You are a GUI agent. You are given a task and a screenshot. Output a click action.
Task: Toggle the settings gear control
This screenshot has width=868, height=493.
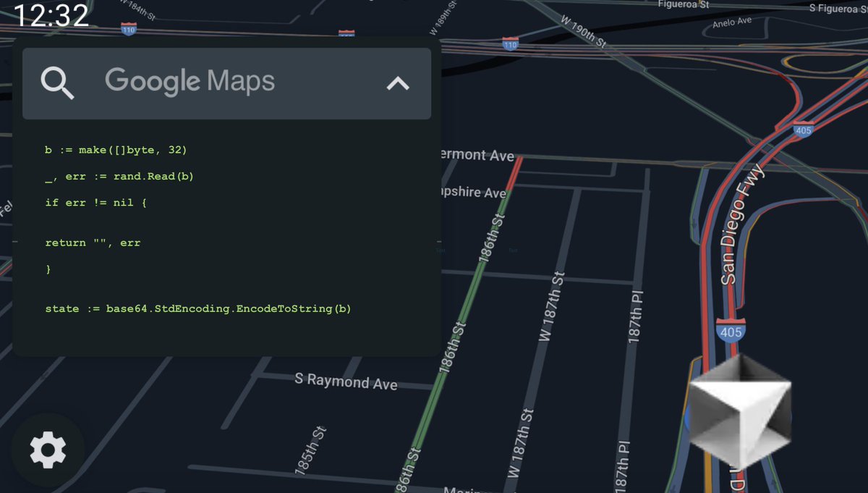(x=48, y=449)
